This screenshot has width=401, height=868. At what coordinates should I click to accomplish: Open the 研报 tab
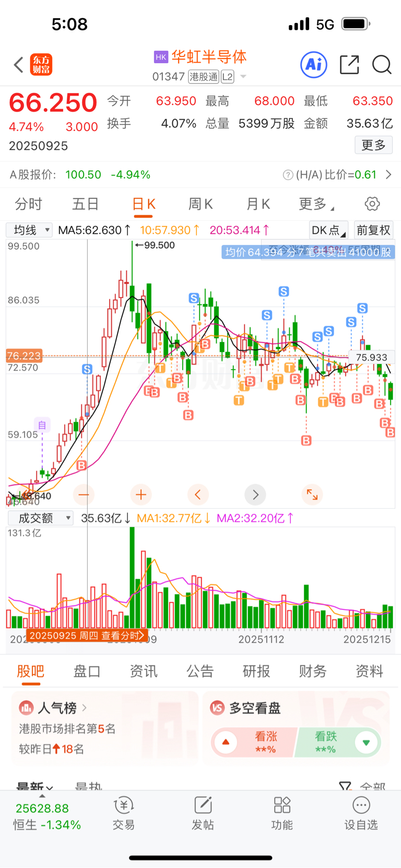coord(256,671)
